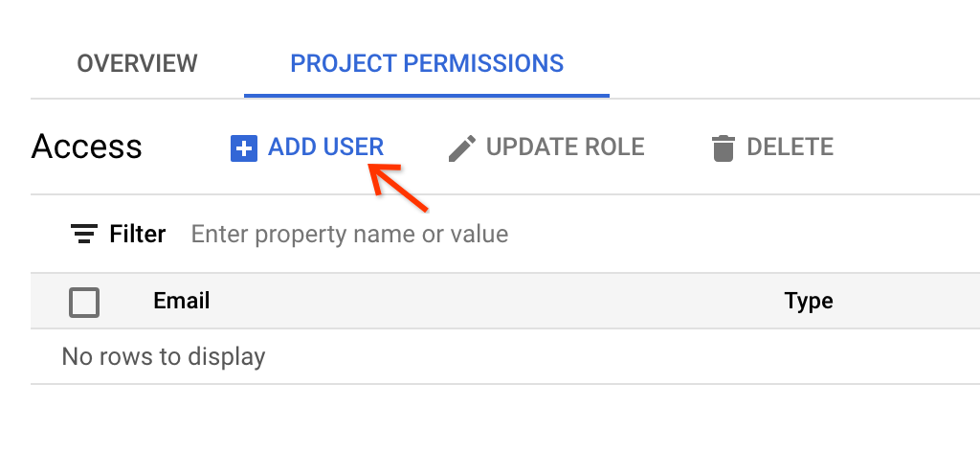Click the three-line filter icon
Image resolution: width=980 pixels, height=452 pixels.
point(84,234)
